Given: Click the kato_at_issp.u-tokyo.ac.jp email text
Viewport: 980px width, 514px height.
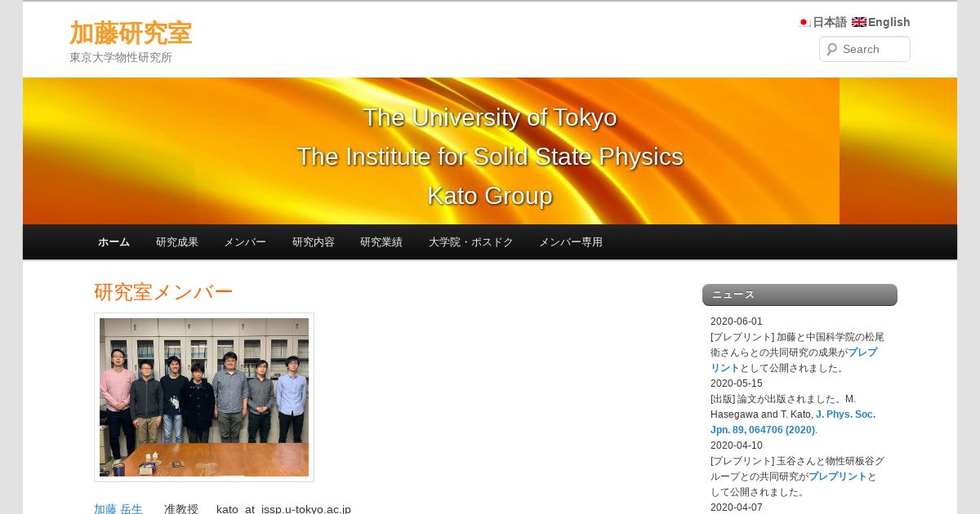Looking at the screenshot, I should point(283,509).
